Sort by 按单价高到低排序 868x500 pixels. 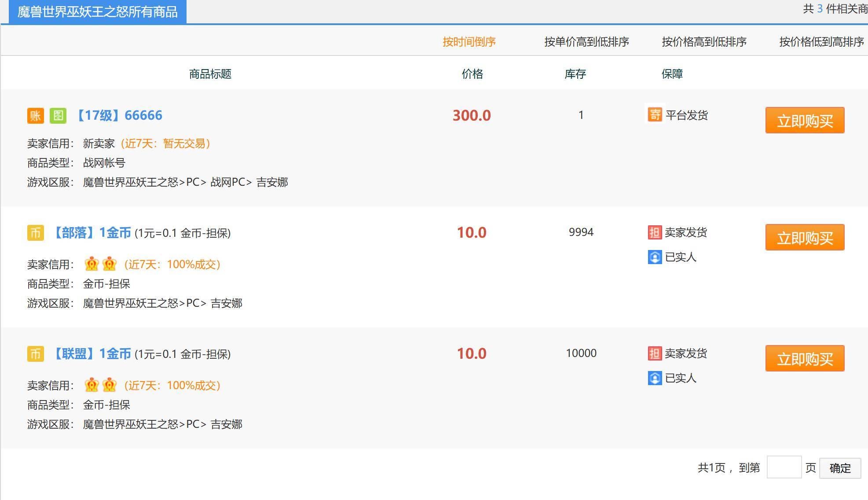coord(586,42)
